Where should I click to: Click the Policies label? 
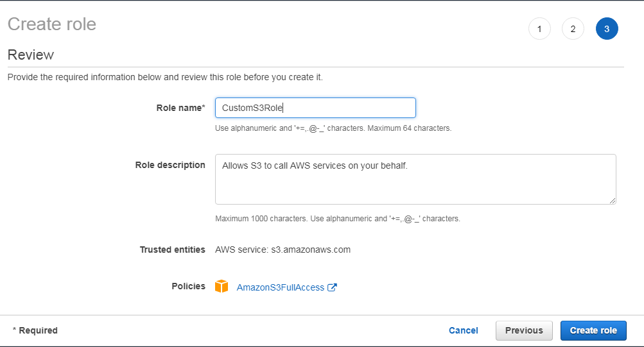tap(189, 286)
